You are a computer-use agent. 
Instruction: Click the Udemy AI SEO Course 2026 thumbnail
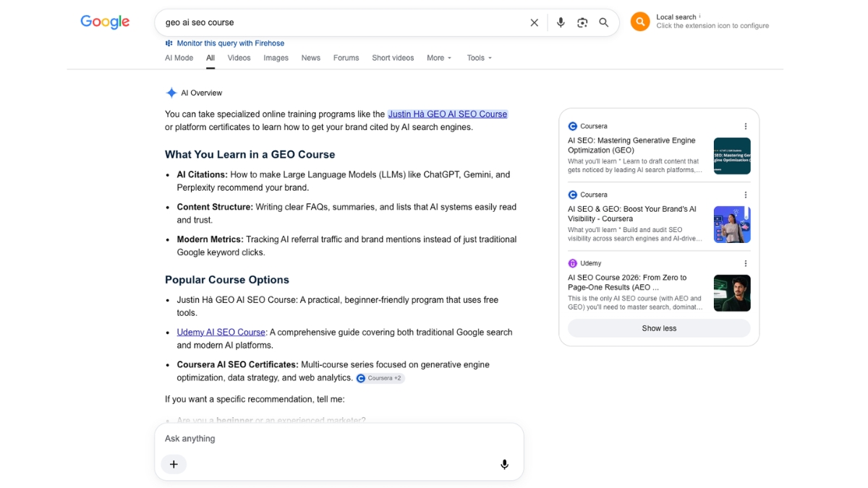point(732,294)
